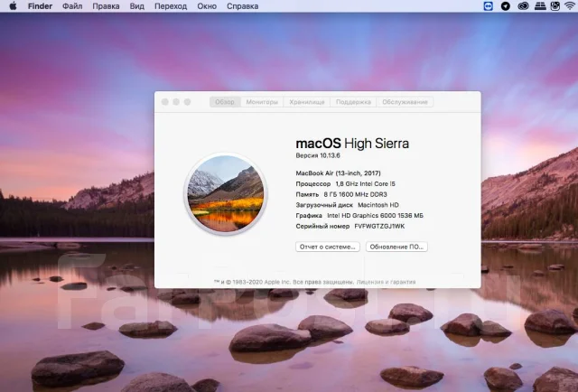Open the Creative Cloud menu bar icon
Viewport: 578px width, 392px height.
[x=523, y=6]
